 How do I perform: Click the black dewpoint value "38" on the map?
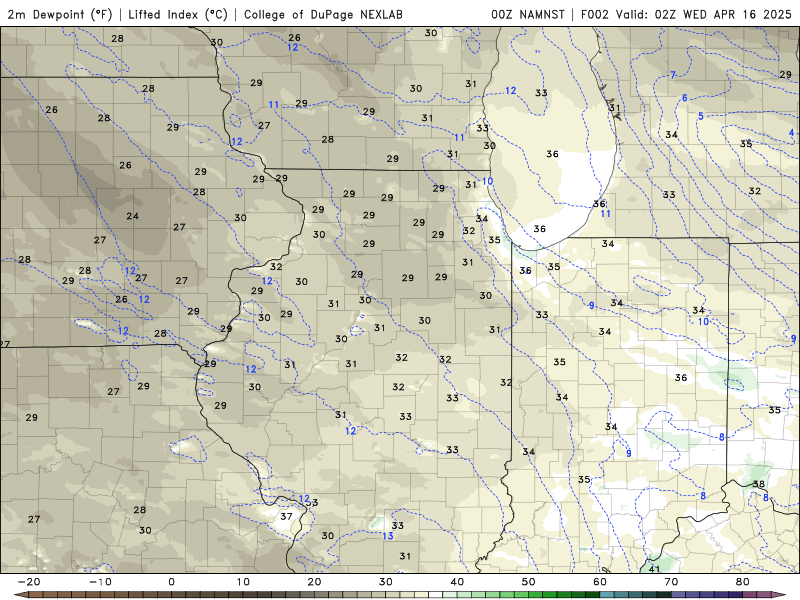point(759,484)
